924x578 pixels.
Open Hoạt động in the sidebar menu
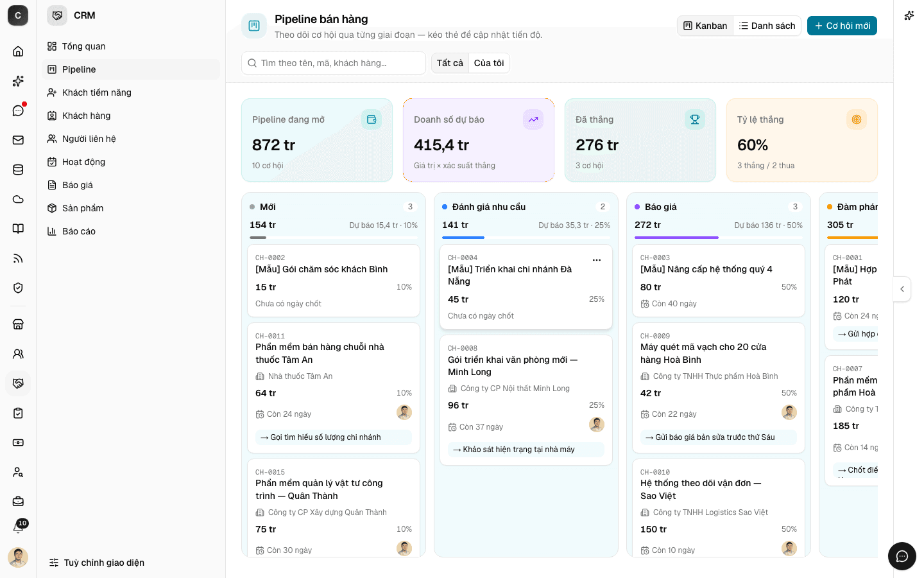(x=131, y=162)
